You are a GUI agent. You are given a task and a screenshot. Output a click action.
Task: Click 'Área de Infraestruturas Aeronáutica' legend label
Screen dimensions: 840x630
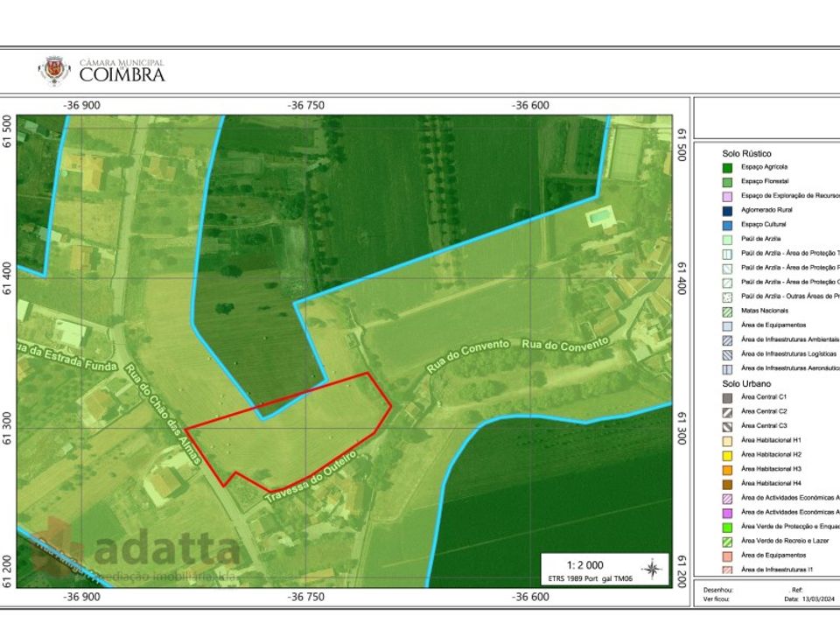(790, 368)
